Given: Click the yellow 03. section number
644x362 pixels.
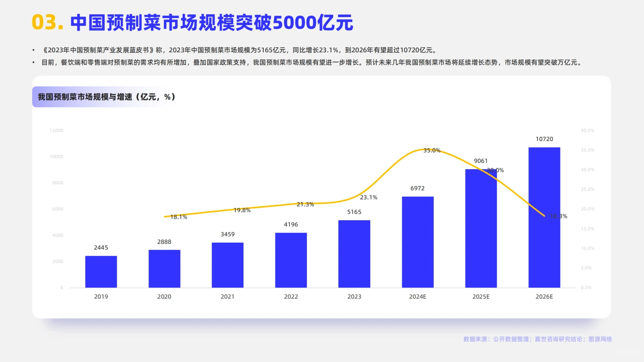Looking at the screenshot, I should point(47,23).
